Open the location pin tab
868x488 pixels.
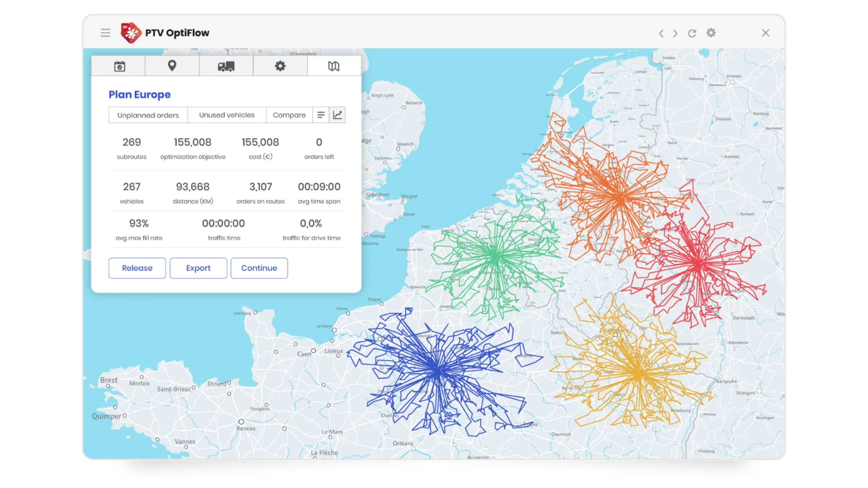pos(172,66)
